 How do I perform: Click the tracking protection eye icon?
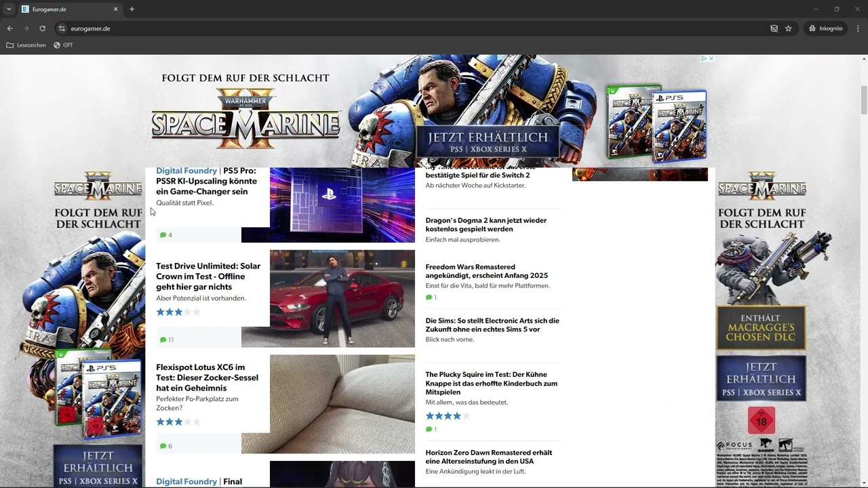point(774,28)
